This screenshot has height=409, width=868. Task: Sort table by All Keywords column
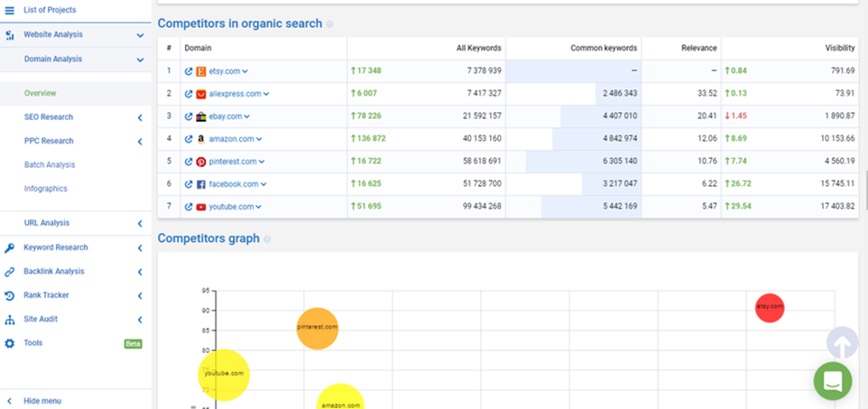(x=479, y=48)
